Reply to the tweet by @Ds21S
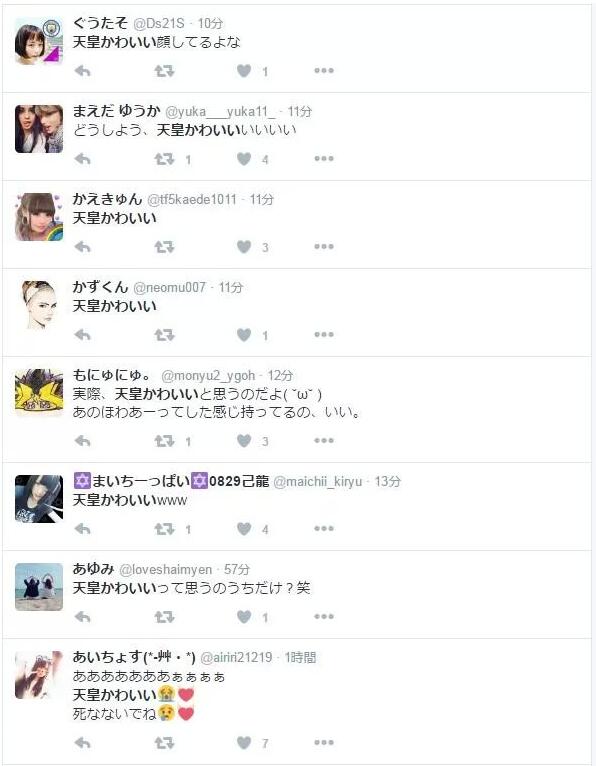Image resolution: width=596 pixels, height=766 pixels. click(83, 71)
